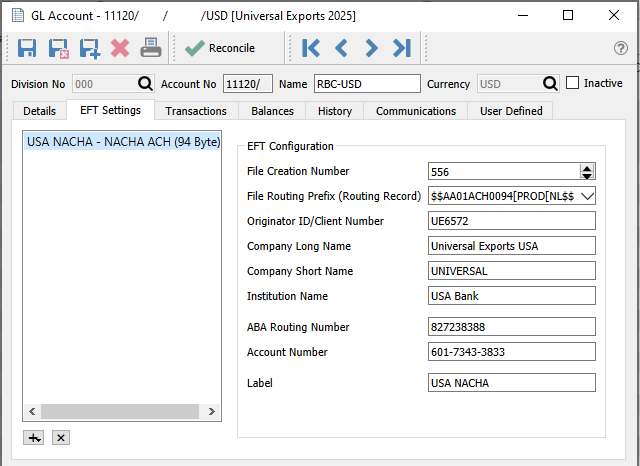Increase File Creation Number with up arrow
This screenshot has height=466, width=640.
587,168
